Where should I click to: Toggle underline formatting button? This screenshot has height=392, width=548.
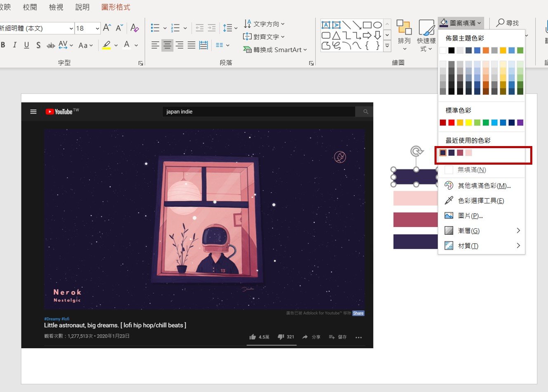pyautogui.click(x=26, y=45)
